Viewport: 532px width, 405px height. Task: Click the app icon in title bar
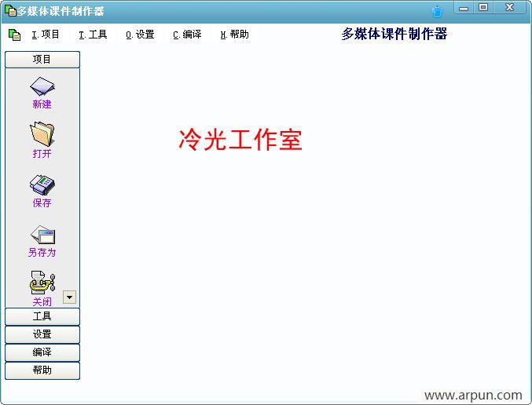tap(10, 10)
